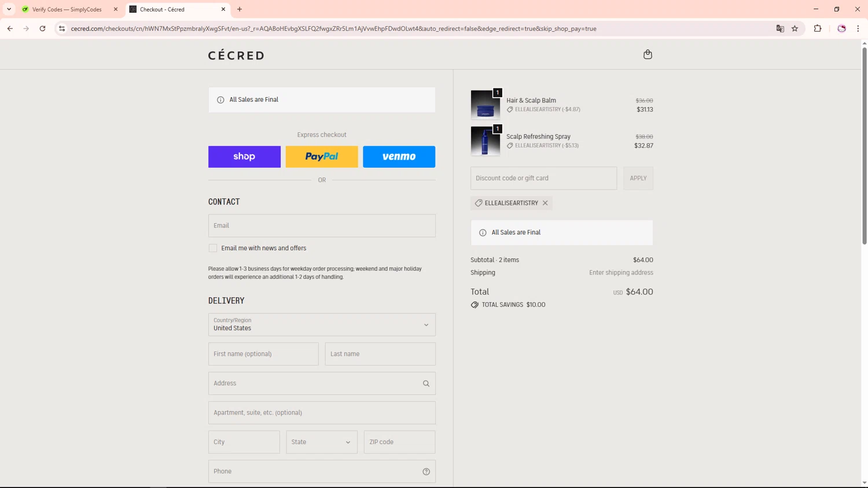Click the Last name field
The width and height of the screenshot is (868, 488).
coord(380,354)
